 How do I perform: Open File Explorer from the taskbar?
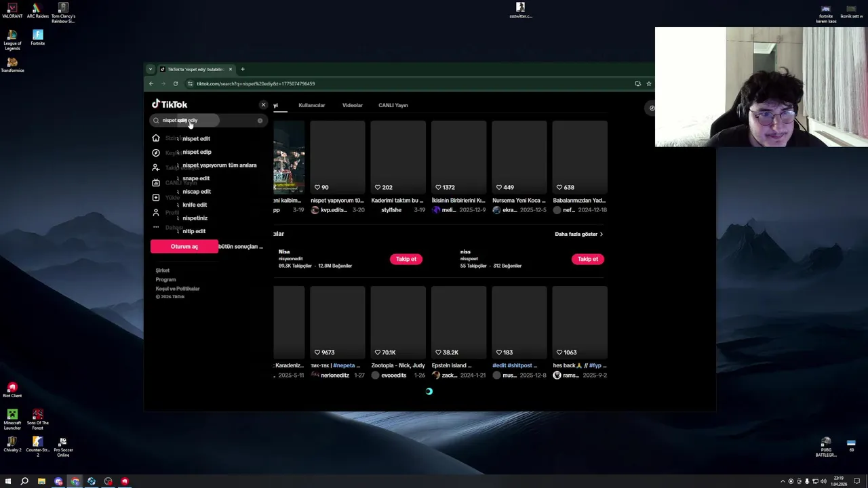tap(41, 481)
